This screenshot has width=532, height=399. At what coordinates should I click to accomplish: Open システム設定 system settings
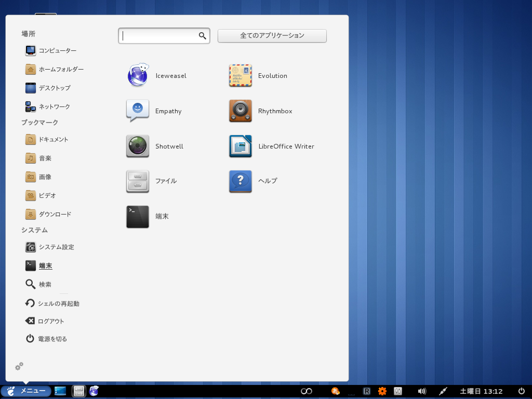click(x=49, y=247)
